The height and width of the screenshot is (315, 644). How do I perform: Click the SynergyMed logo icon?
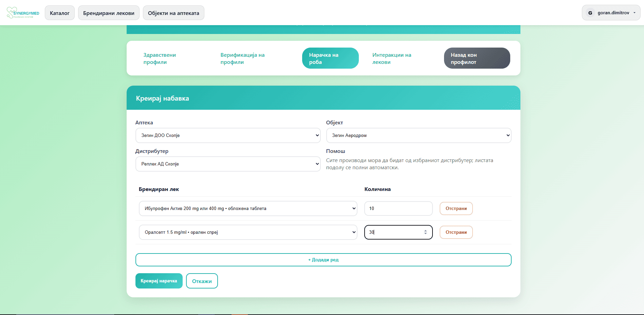(x=12, y=13)
